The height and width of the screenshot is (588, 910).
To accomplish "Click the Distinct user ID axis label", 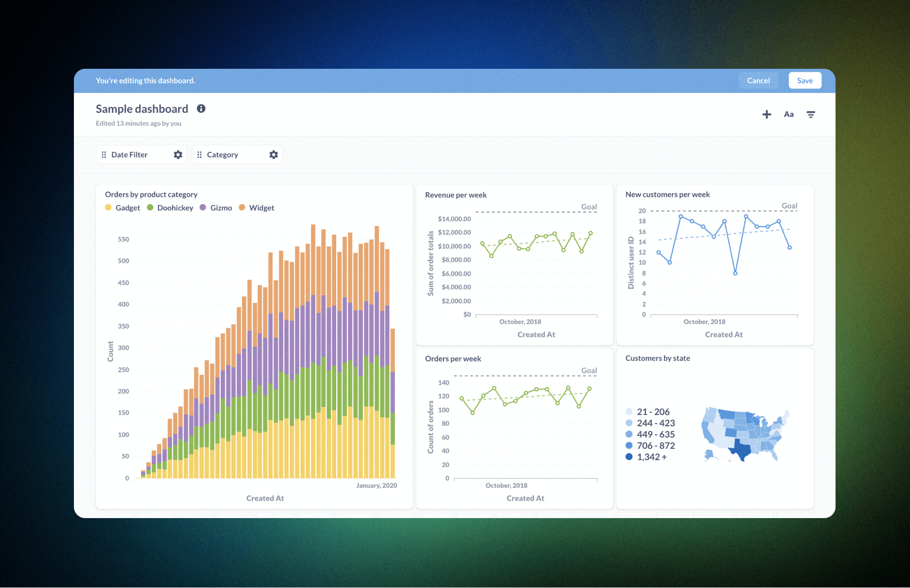I will [x=631, y=263].
